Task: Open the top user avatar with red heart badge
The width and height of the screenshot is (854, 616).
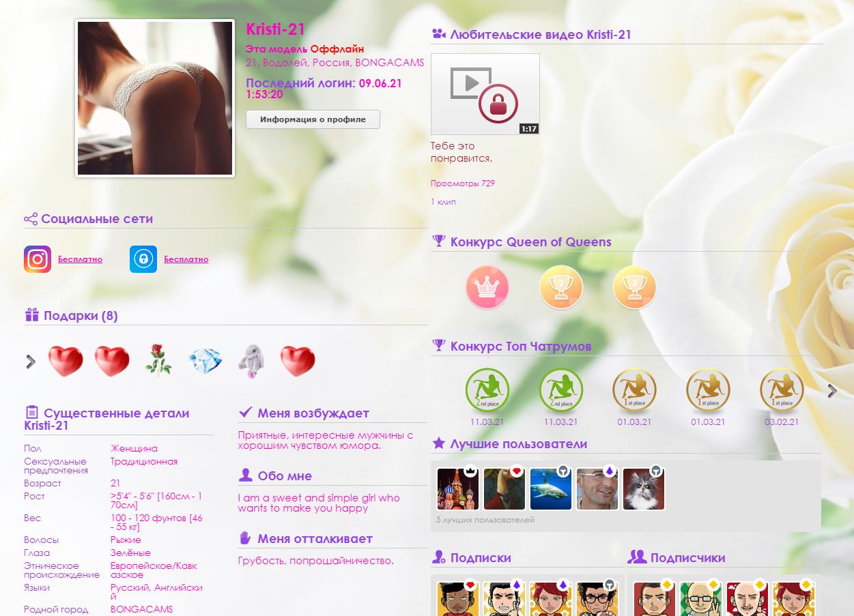Action: 504,488
